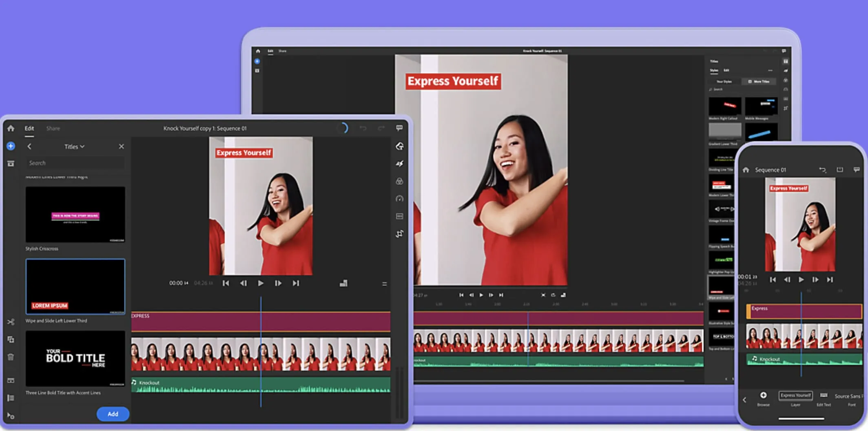Click the blue Add button on tablet
The width and height of the screenshot is (868, 431).
click(113, 414)
